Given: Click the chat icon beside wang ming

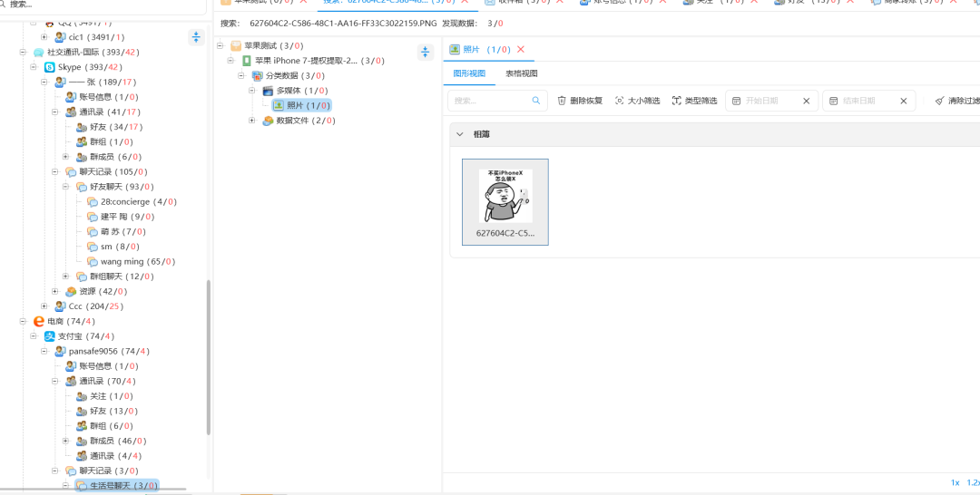Looking at the screenshot, I should [x=93, y=261].
